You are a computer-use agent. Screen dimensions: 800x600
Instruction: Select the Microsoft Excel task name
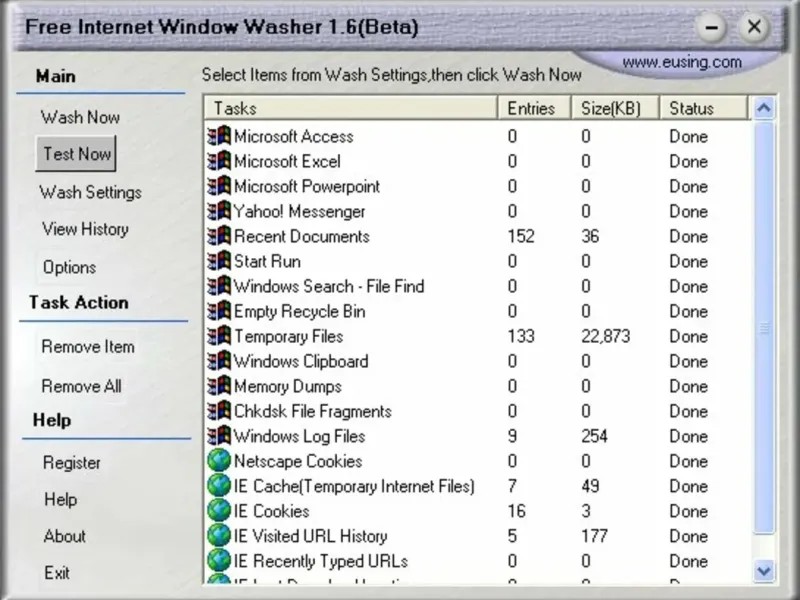(287, 161)
